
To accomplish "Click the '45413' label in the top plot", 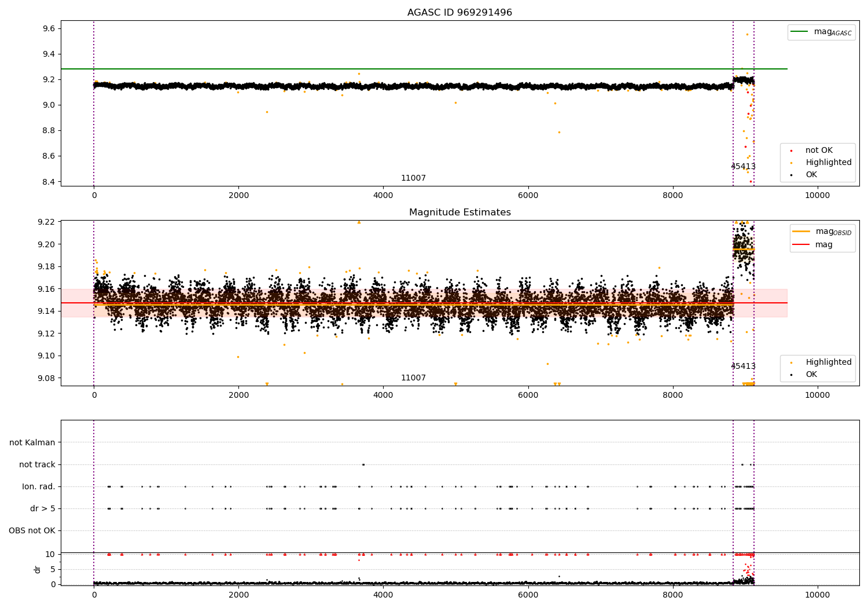I will click(x=743, y=167).
